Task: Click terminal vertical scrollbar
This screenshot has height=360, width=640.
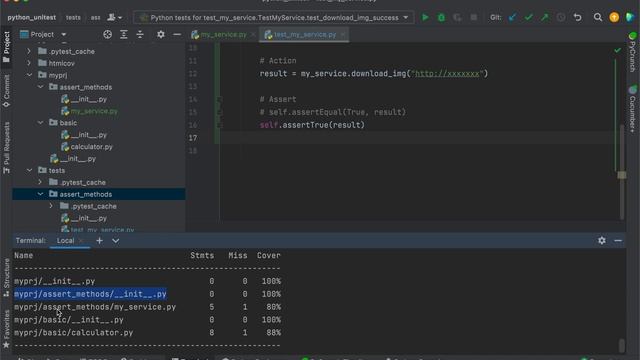Action: coord(622,345)
